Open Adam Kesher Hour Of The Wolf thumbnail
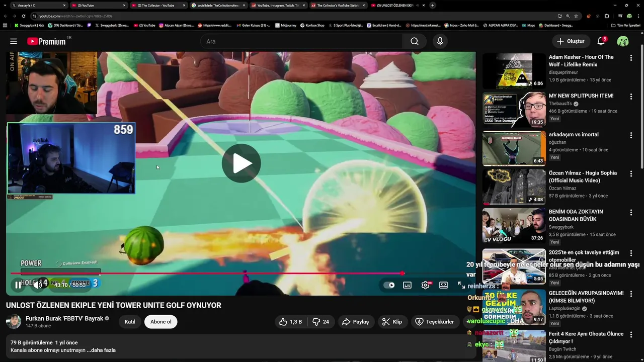The width and height of the screenshot is (644, 362). (514, 71)
